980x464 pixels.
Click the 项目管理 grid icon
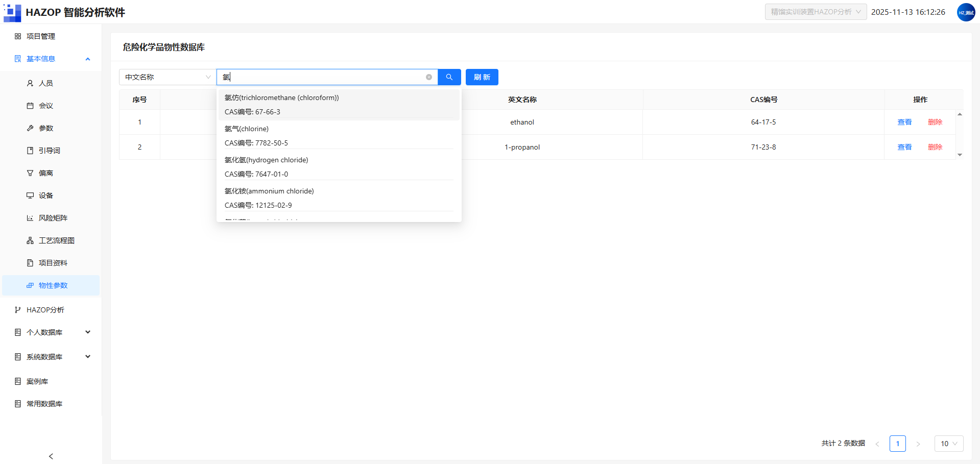[18, 36]
